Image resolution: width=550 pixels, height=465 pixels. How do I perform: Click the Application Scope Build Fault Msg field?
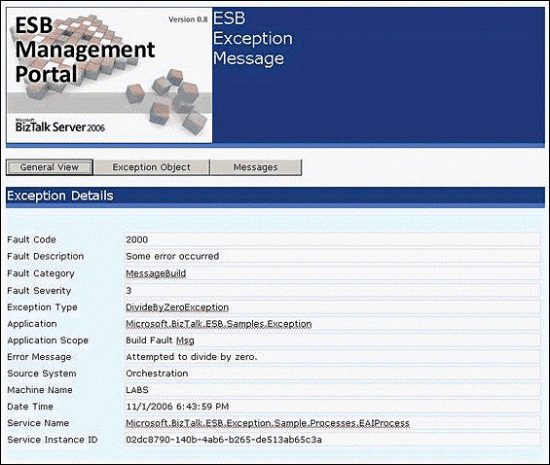click(333, 340)
